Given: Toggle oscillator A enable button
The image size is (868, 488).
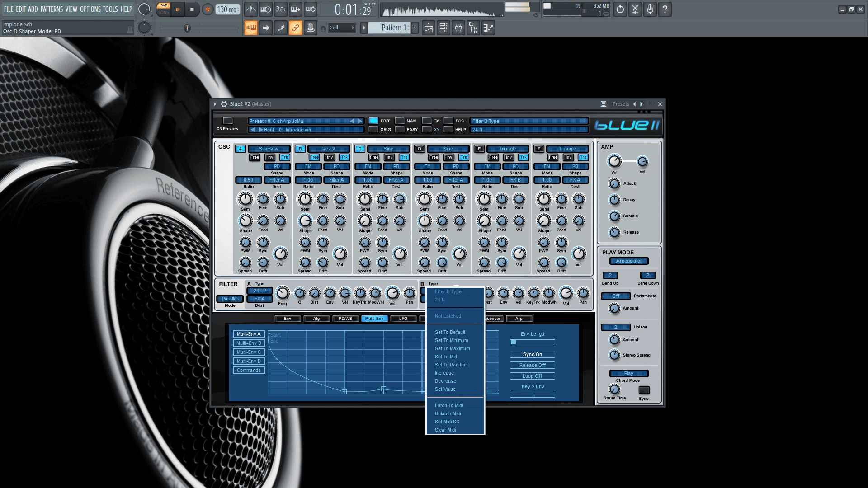Looking at the screenshot, I should click(241, 149).
